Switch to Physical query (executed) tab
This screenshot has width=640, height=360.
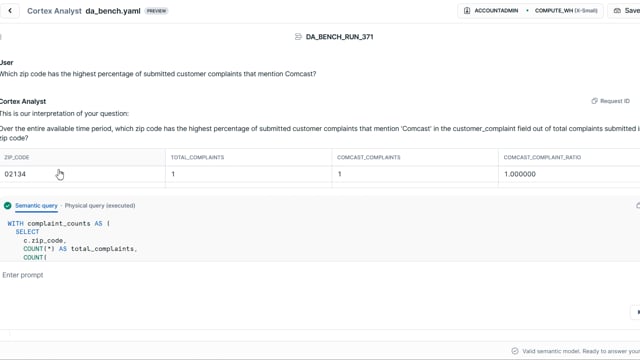pyautogui.click(x=100, y=206)
